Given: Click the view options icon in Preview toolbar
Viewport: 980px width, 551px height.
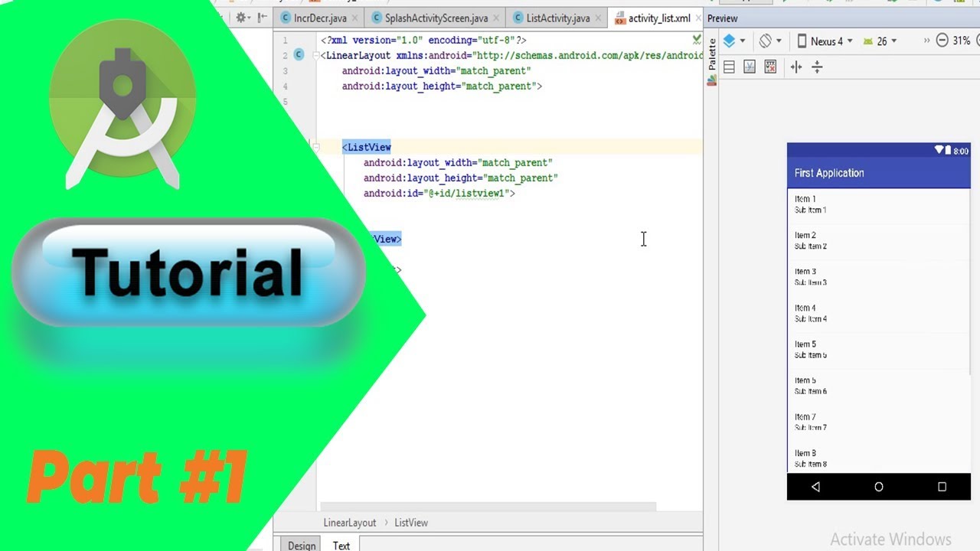Looking at the screenshot, I should [x=729, y=67].
